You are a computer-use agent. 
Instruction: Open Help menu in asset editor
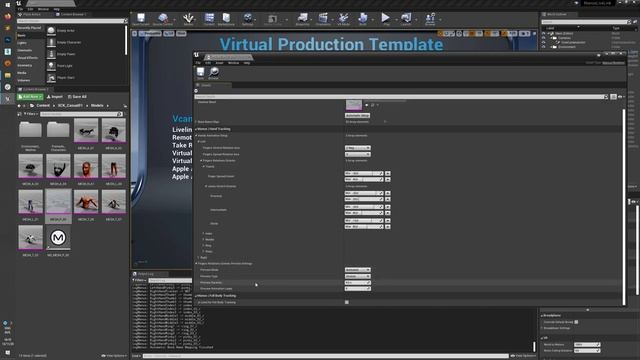[247, 63]
